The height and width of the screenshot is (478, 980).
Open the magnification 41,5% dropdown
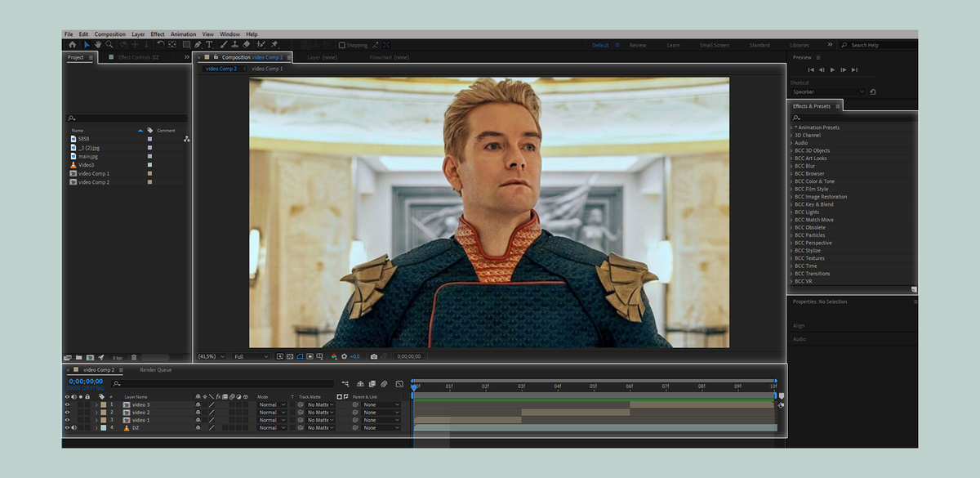(x=212, y=356)
